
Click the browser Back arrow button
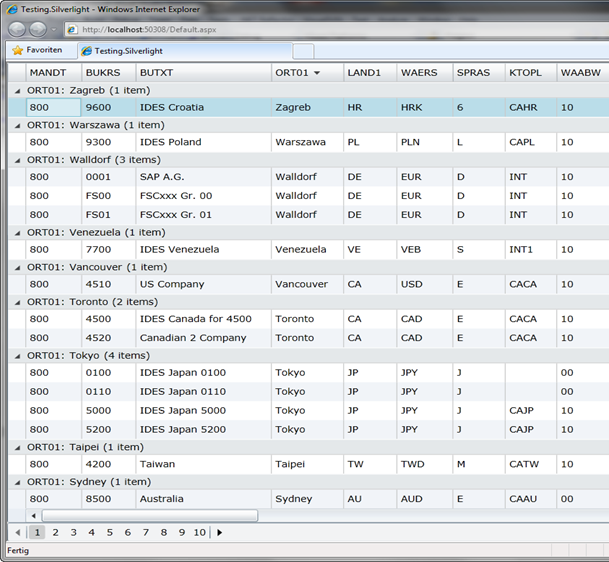tap(17, 30)
